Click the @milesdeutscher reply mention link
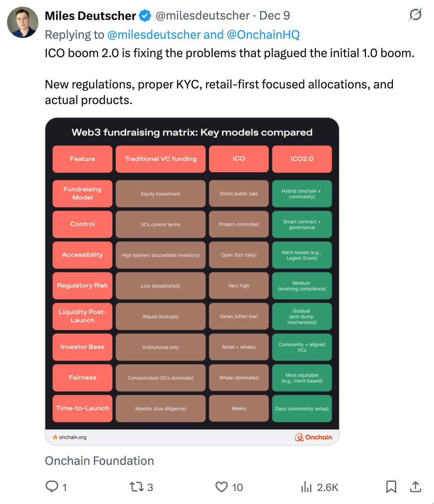434x504 pixels. coord(154,35)
